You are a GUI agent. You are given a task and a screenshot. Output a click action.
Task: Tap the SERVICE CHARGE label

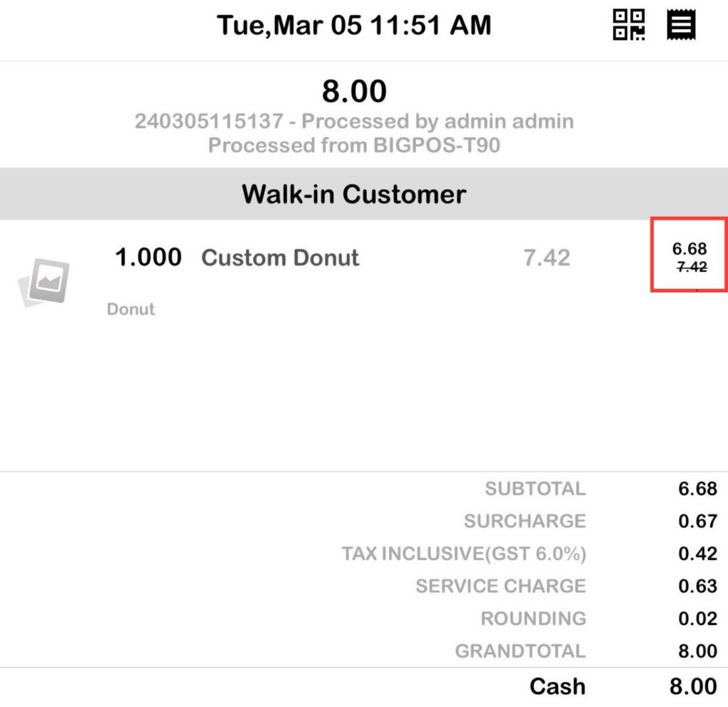click(x=500, y=586)
